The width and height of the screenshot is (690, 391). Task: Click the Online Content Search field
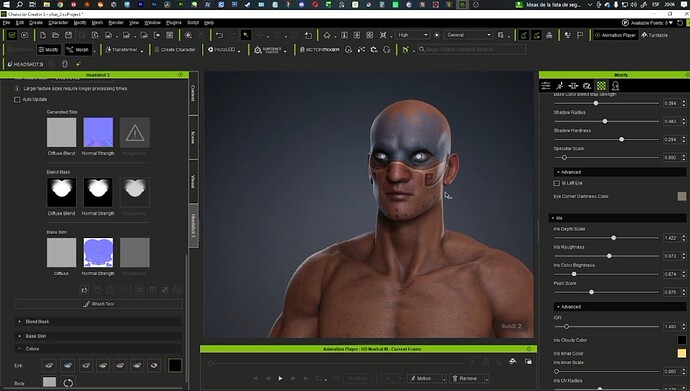(471, 50)
